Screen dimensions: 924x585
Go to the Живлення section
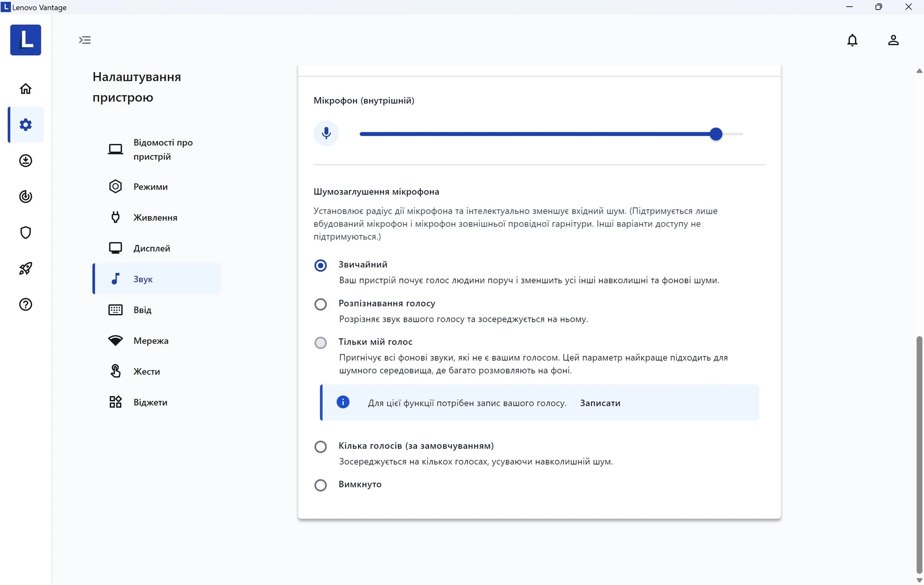(157, 217)
